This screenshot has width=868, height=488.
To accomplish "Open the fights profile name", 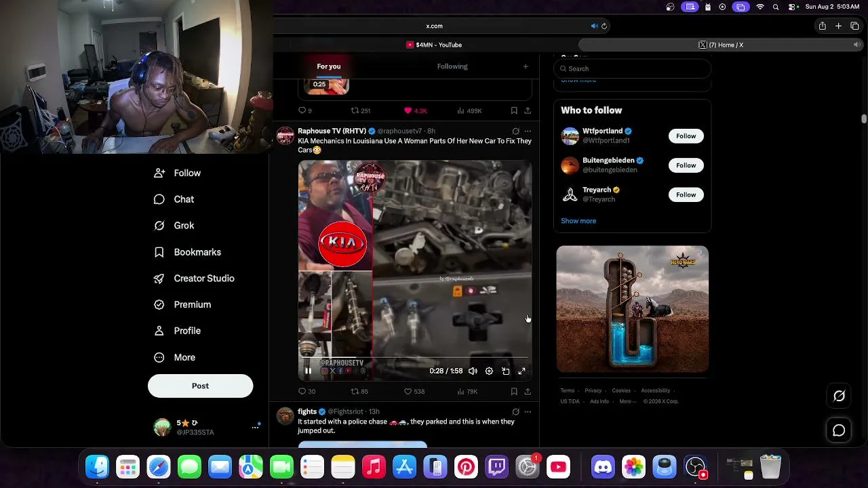I will [x=307, y=411].
